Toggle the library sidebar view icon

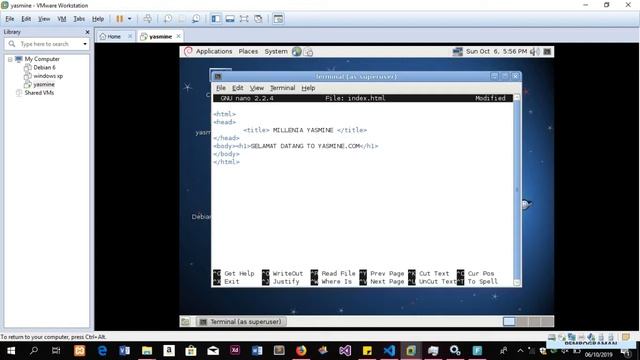(216, 19)
